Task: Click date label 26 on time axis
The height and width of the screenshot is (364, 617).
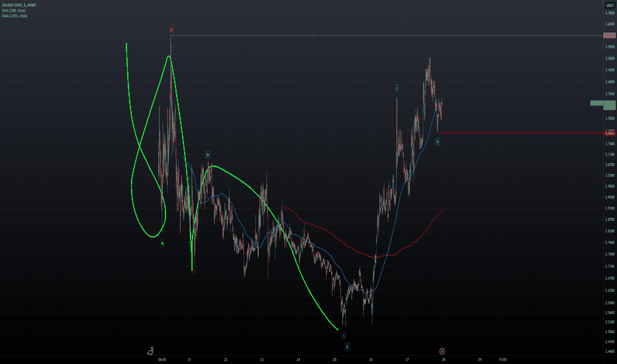Action: (x=371, y=359)
